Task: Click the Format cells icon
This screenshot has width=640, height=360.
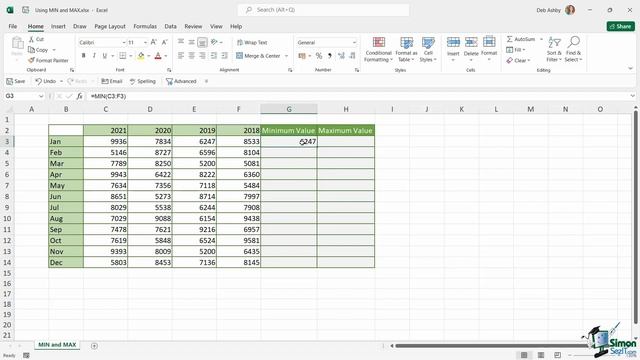Action: tap(489, 42)
